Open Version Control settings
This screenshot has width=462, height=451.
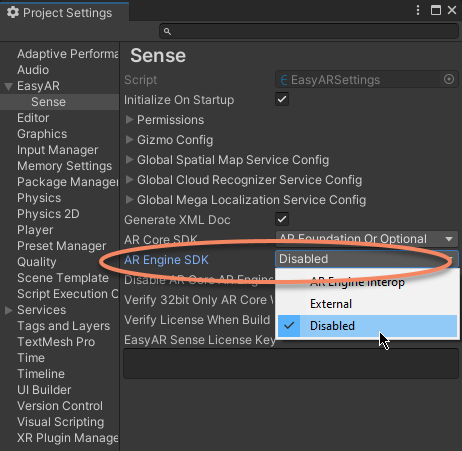click(60, 406)
